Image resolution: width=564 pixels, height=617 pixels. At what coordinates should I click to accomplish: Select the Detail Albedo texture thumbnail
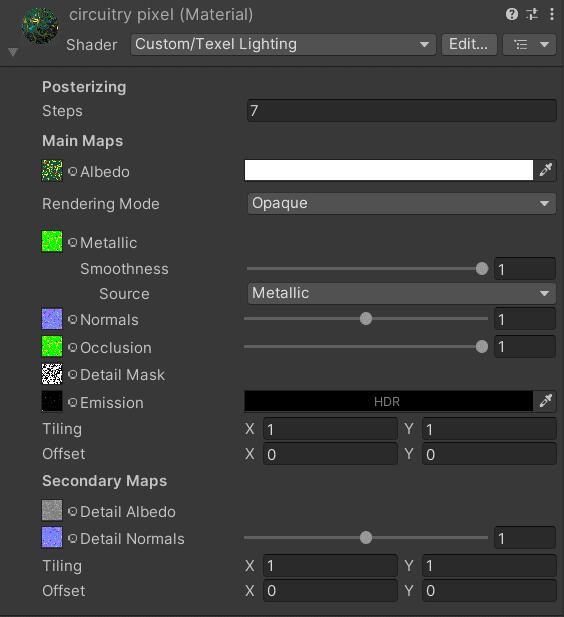point(52,510)
